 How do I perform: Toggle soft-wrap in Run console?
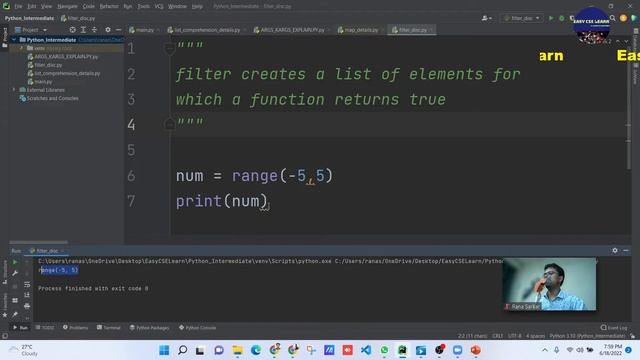tap(27, 284)
